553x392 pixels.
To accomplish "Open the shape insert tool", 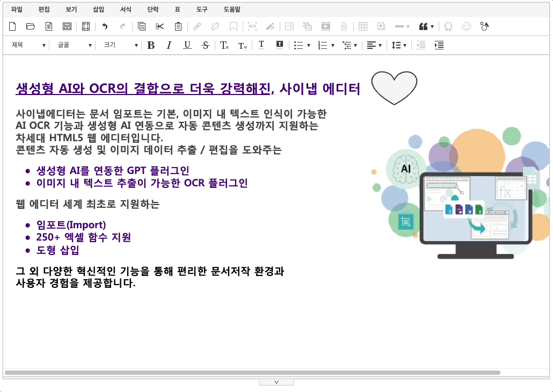I will pos(485,26).
